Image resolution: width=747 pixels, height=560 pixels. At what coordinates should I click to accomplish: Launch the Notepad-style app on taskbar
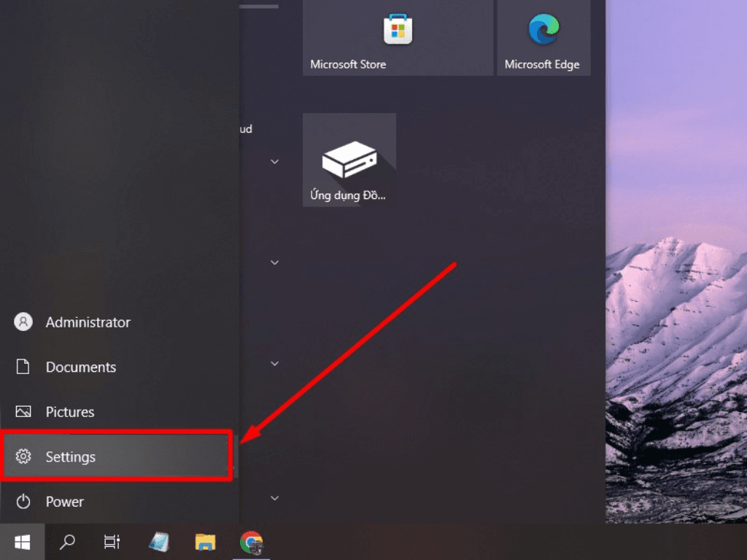(x=158, y=542)
